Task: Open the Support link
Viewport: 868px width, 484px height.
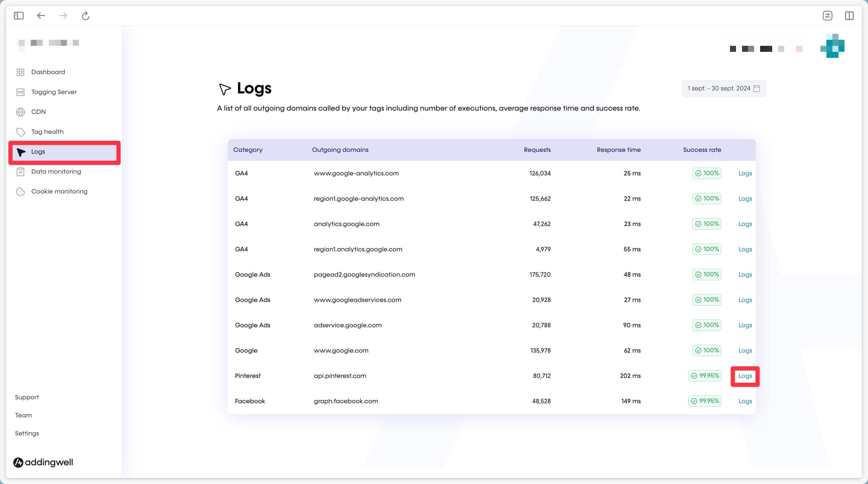Action: 27,397
